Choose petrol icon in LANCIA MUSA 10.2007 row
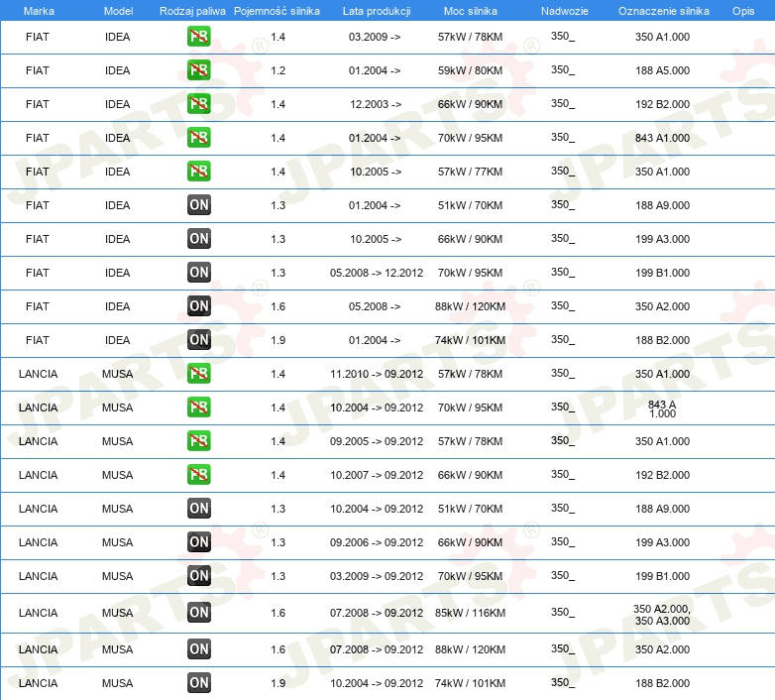 pos(198,474)
